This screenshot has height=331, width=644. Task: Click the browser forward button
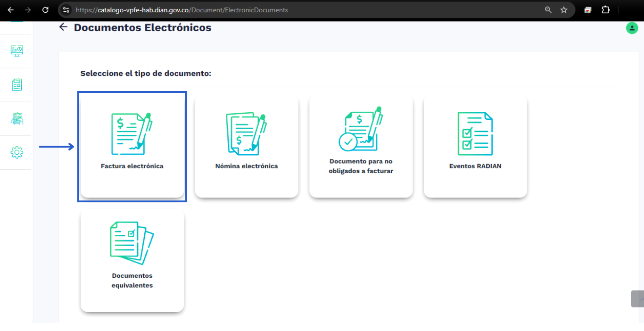[x=28, y=10]
